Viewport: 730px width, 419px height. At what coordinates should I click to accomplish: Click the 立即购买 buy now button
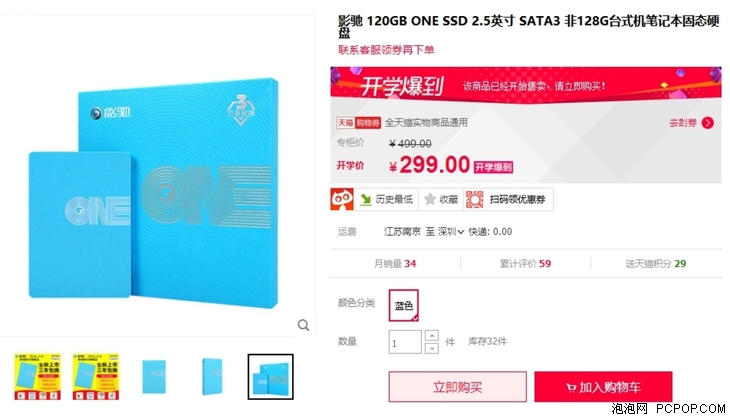tap(458, 387)
